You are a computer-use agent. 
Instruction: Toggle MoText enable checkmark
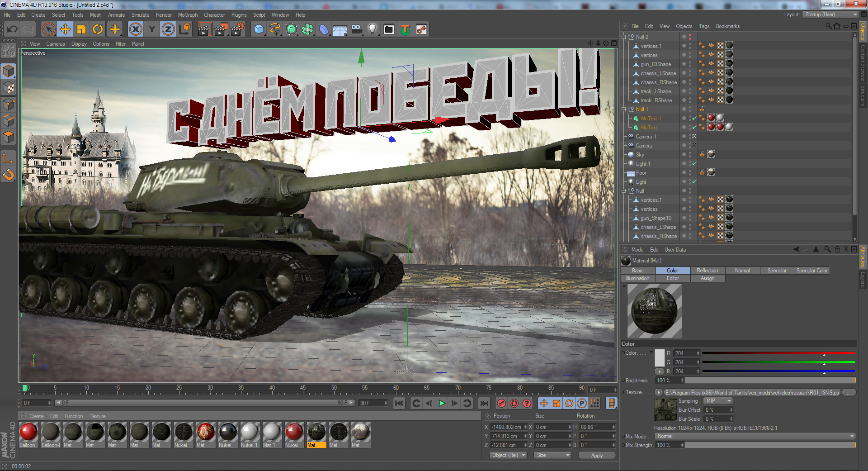click(x=694, y=128)
